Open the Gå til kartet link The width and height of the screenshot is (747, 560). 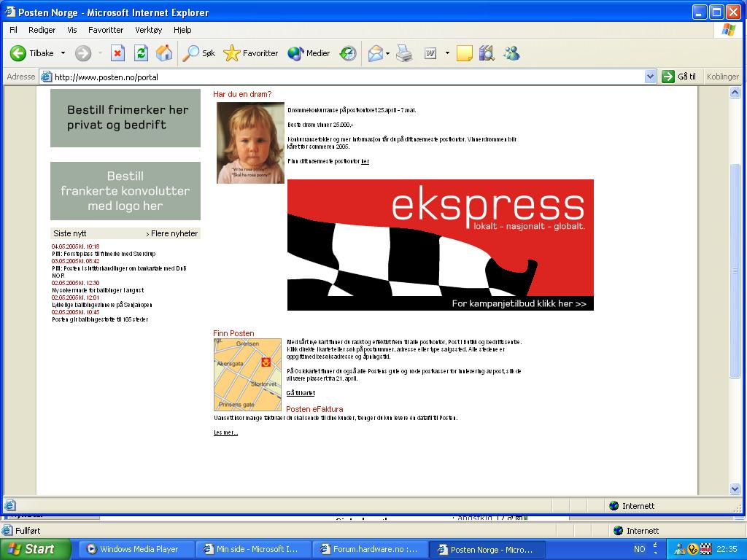pos(301,393)
